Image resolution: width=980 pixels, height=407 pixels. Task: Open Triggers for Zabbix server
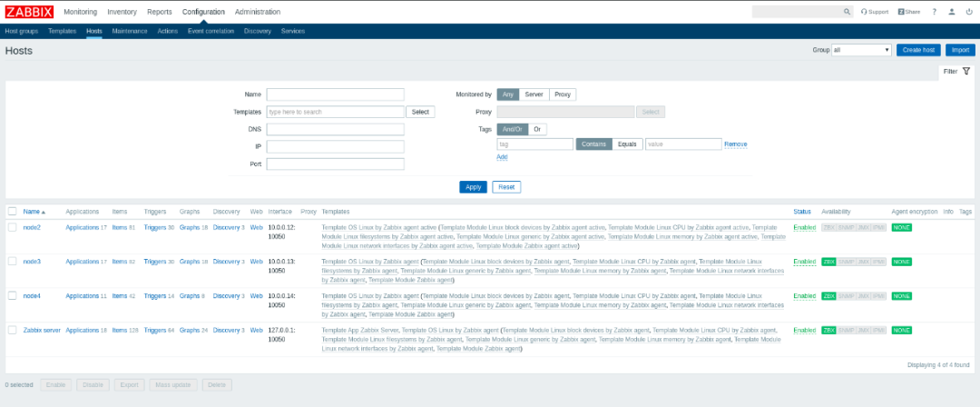tap(155, 330)
